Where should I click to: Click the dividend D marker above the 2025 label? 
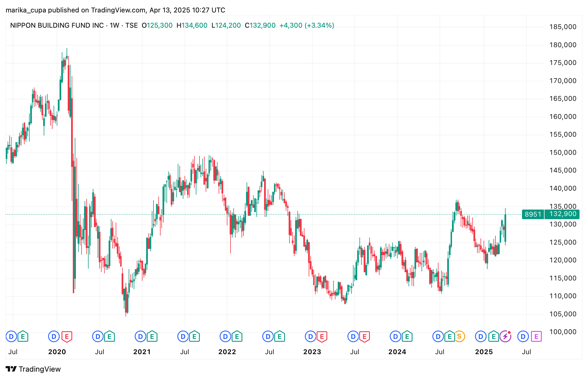click(481, 336)
